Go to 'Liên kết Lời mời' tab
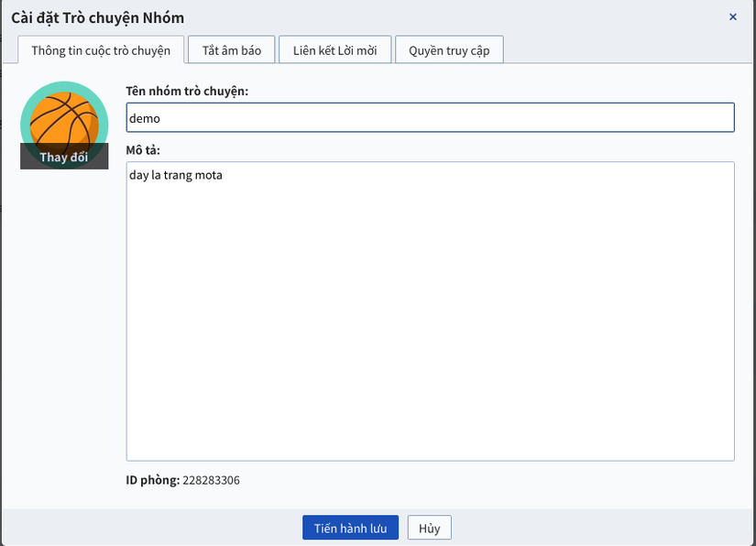 tap(335, 50)
